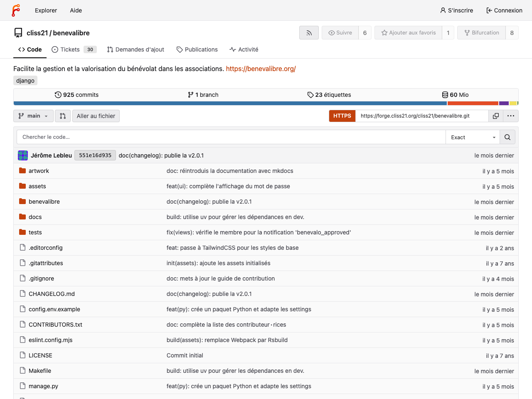Click the RSS feed icon
This screenshot has height=399, width=532.
tap(309, 32)
